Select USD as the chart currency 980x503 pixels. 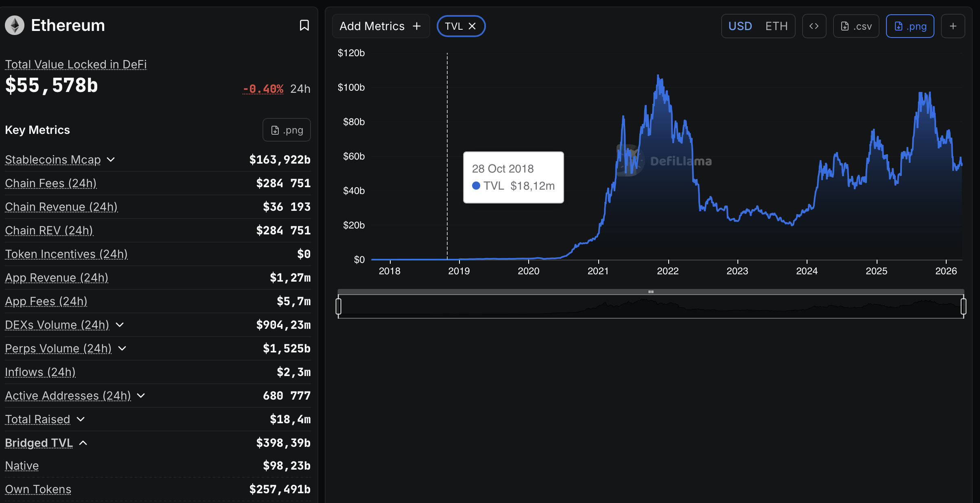[740, 26]
